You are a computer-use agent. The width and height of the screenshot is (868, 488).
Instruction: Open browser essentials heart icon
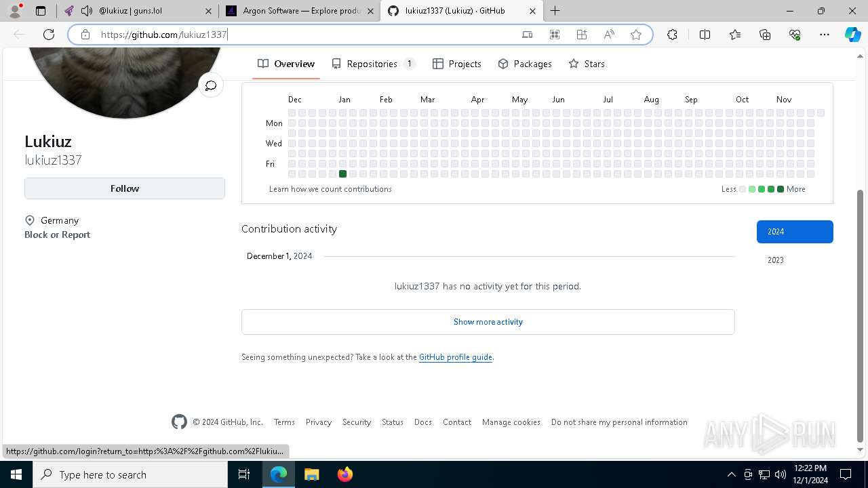tap(795, 35)
